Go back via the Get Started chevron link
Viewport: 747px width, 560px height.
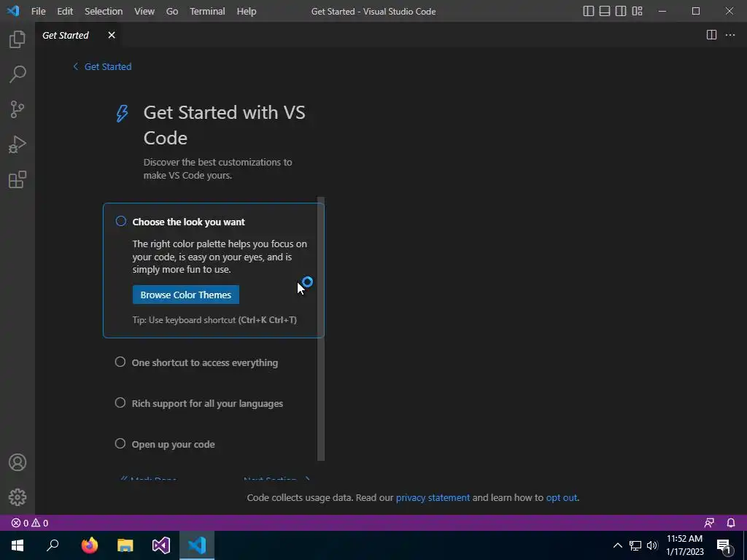point(102,66)
